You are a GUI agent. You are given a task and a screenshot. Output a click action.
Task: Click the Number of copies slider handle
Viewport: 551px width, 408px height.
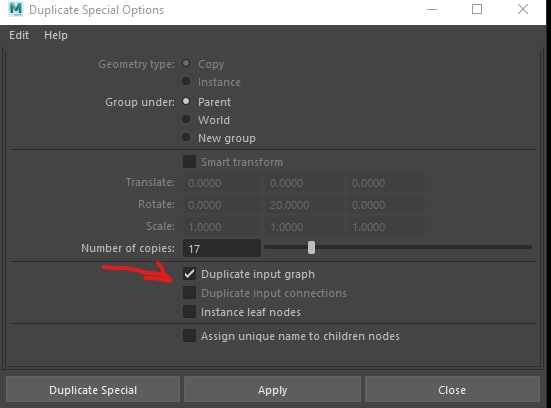[311, 248]
